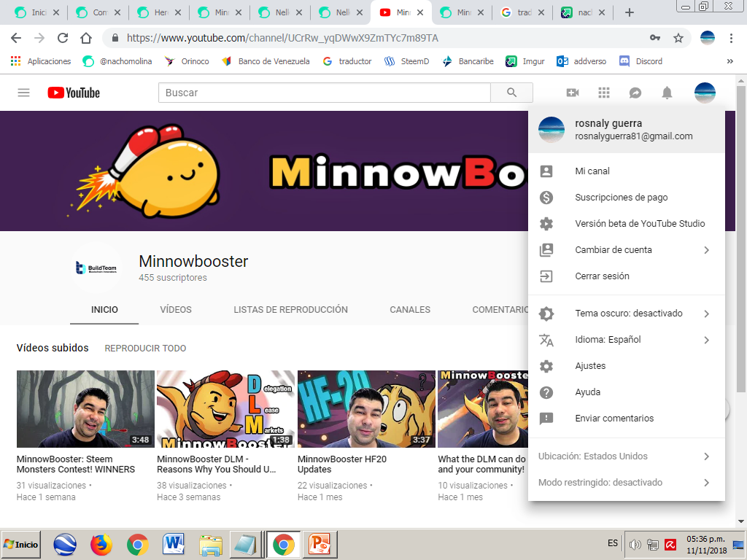Expand Idioma: Español options
Viewport: 747px width, 560px height.
click(x=706, y=340)
